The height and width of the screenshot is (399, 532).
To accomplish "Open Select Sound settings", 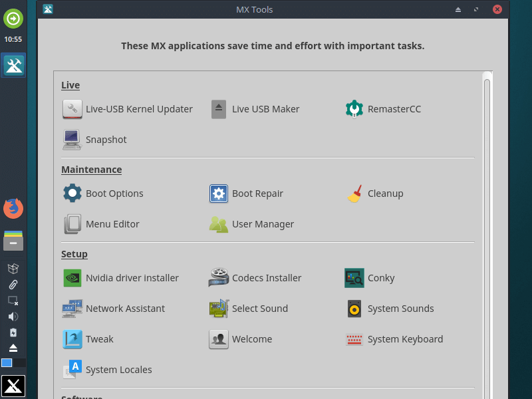I will click(x=261, y=309).
